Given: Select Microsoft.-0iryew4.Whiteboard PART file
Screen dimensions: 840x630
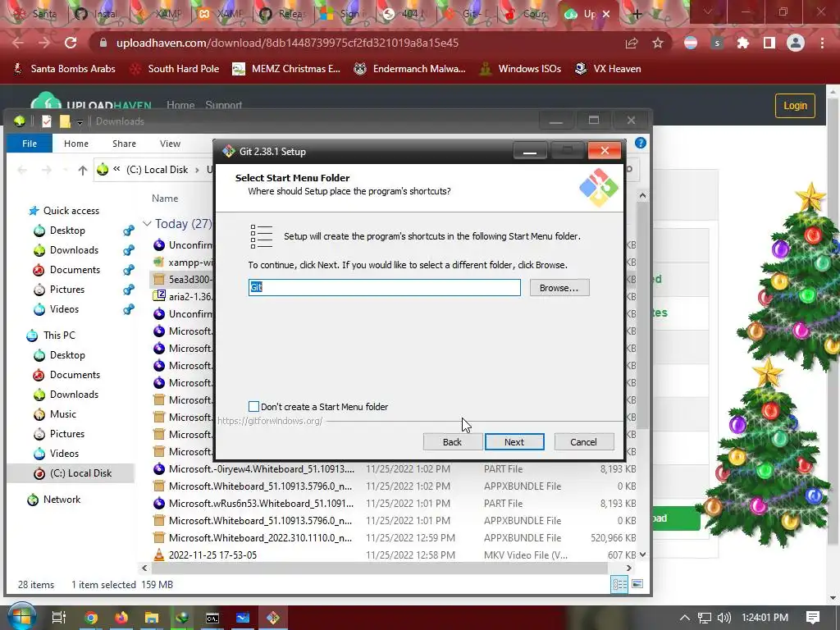Looking at the screenshot, I should pos(396,469).
